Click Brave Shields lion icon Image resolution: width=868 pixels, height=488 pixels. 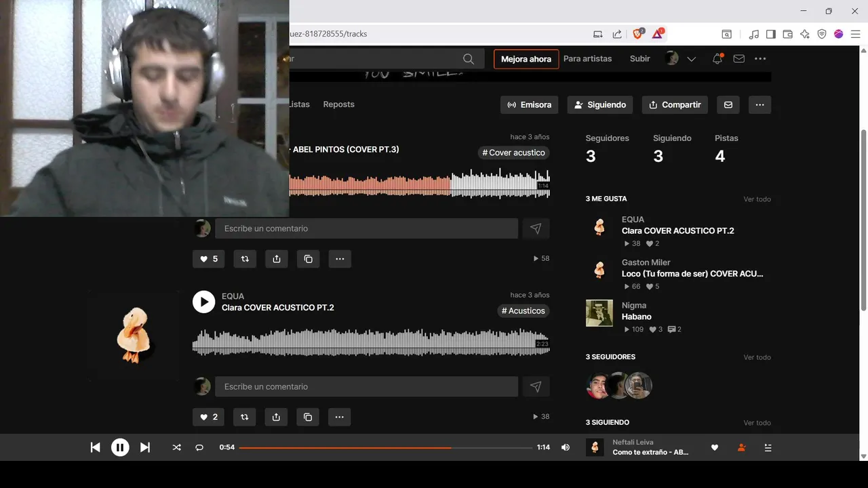637,34
